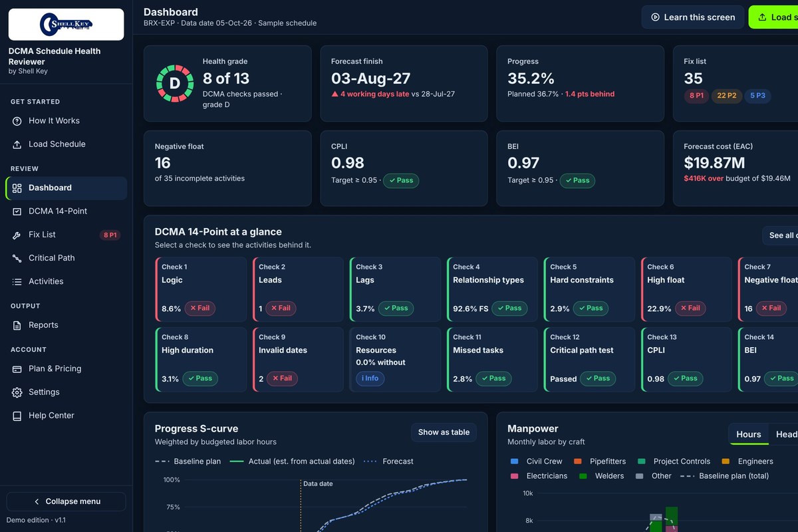
Task: Open Check 11 Missed tasks card
Action: point(491,359)
